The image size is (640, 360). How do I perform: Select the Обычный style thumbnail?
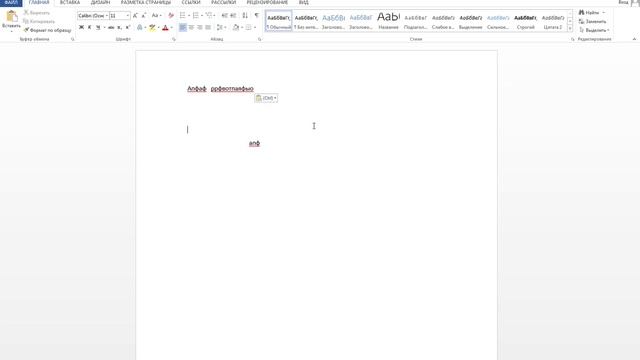[x=279, y=21]
